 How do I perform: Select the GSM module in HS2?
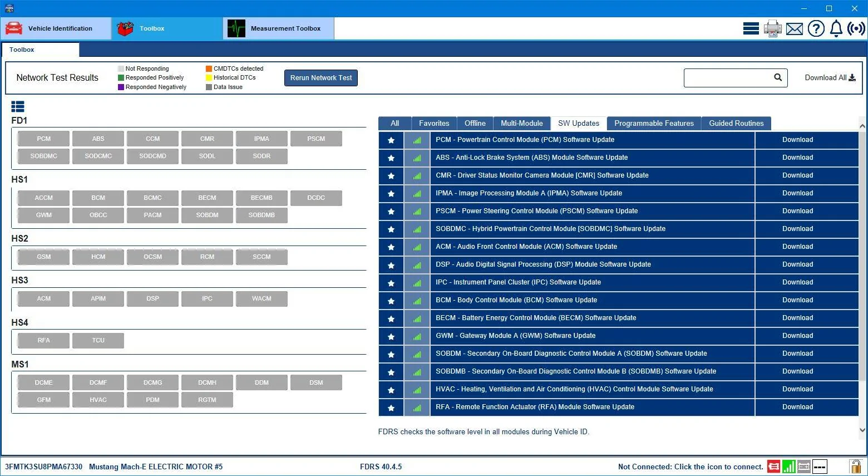(x=43, y=257)
